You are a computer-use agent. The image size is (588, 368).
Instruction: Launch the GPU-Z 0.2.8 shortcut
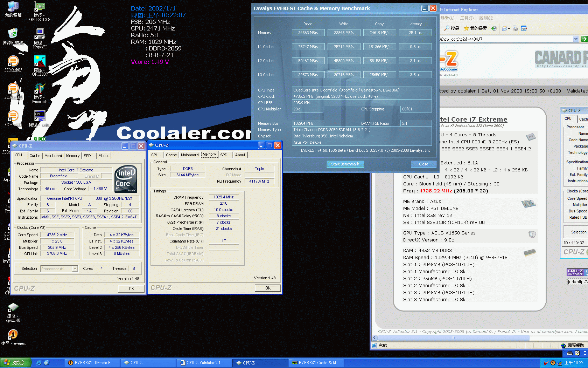(x=40, y=11)
